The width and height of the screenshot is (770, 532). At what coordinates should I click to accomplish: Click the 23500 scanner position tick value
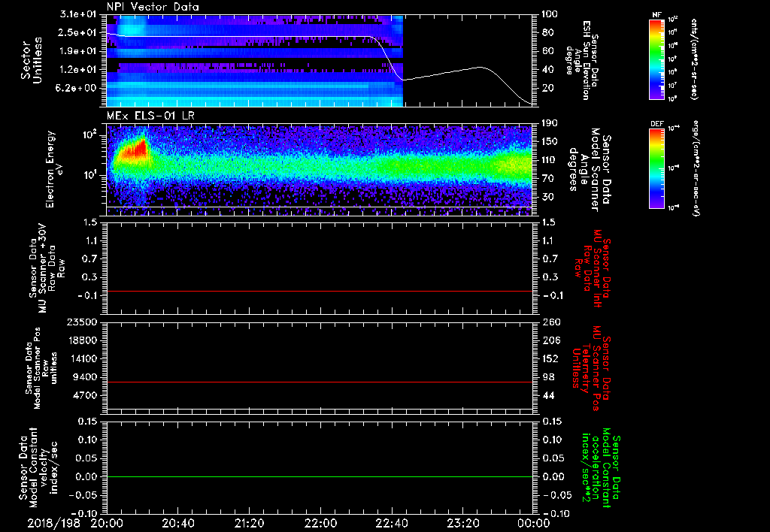coord(83,322)
